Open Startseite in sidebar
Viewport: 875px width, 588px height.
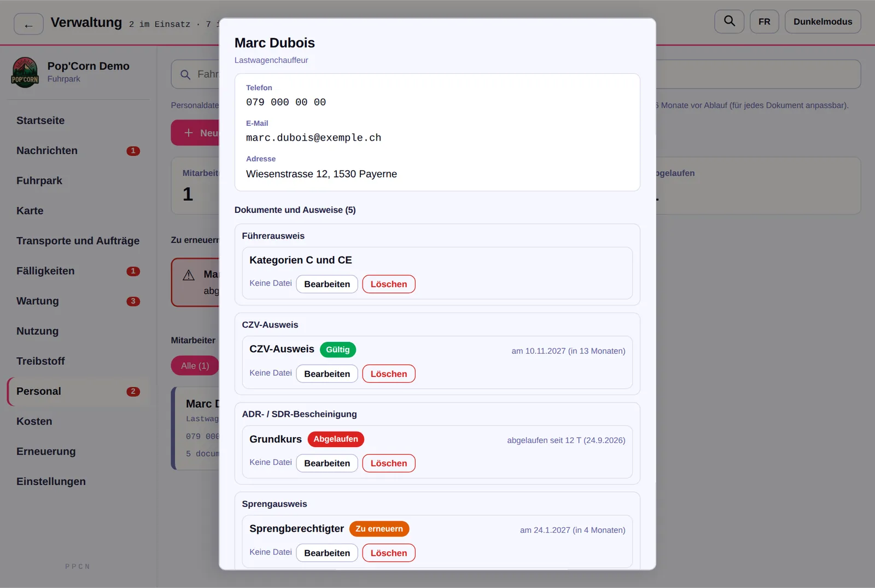click(x=78, y=120)
